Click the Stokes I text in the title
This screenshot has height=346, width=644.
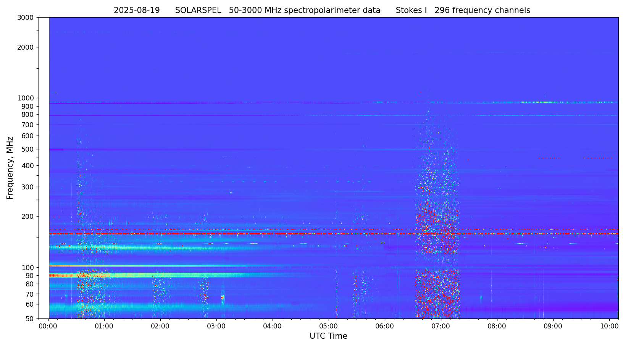[411, 11]
